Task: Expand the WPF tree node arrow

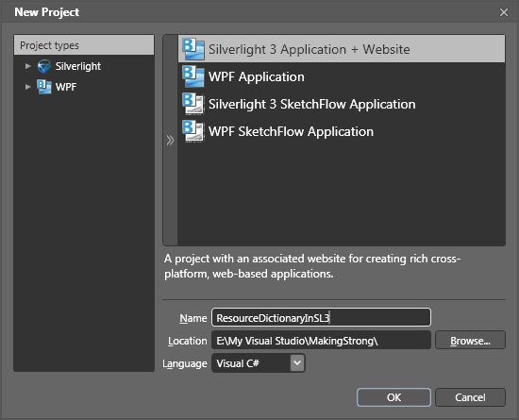Action: [27, 87]
